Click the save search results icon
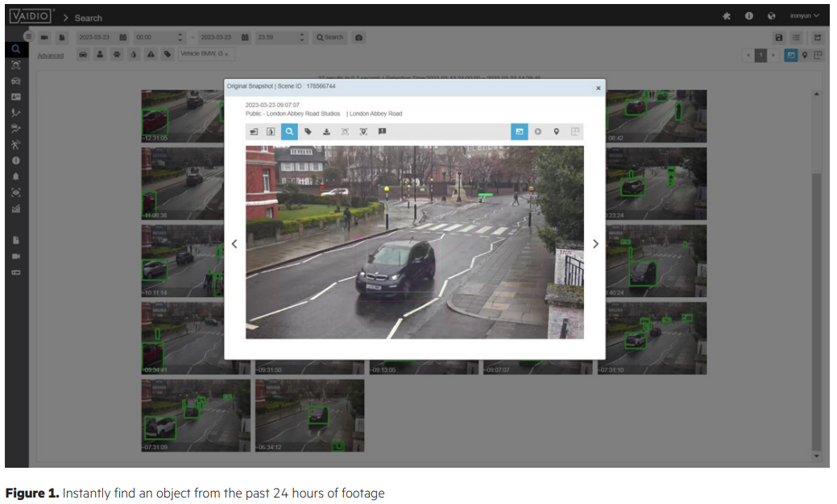 (x=779, y=37)
